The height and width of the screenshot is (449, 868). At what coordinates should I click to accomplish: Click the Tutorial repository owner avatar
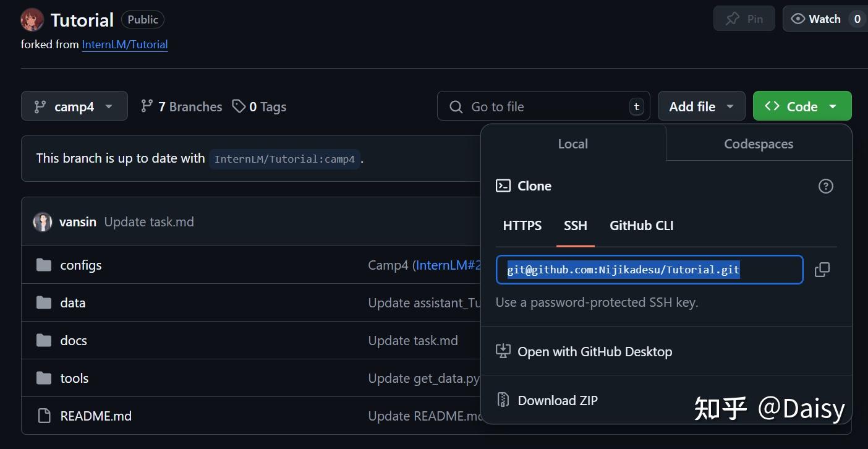(x=32, y=20)
